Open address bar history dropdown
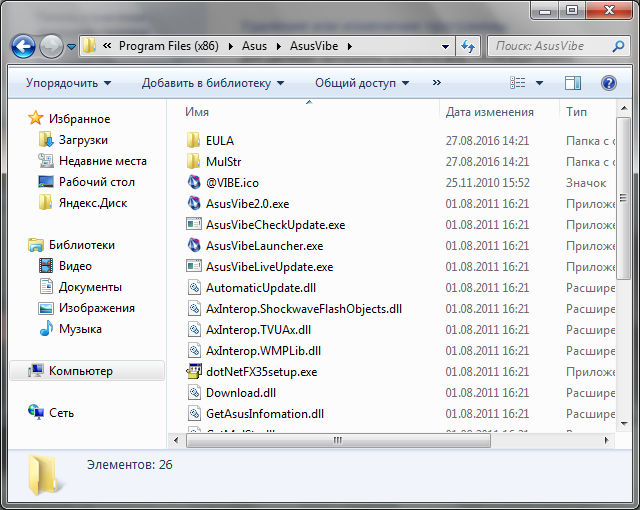The image size is (640, 510). (445, 47)
